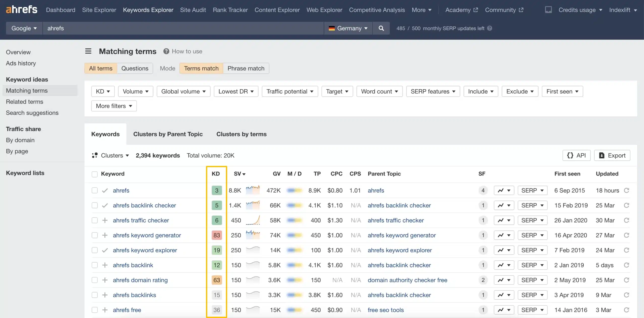644x318 pixels.
Task: Refresh the ahrefs backlink checker row
Action: pos(627,205)
